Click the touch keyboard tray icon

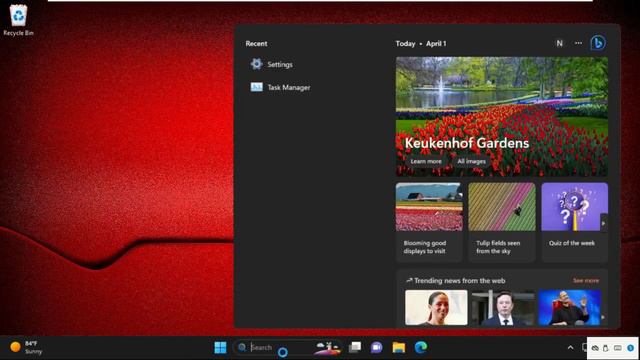618,348
